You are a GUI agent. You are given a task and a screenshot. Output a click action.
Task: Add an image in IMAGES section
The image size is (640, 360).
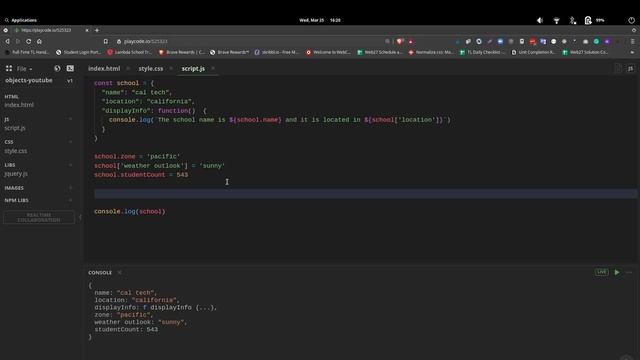[71, 188]
